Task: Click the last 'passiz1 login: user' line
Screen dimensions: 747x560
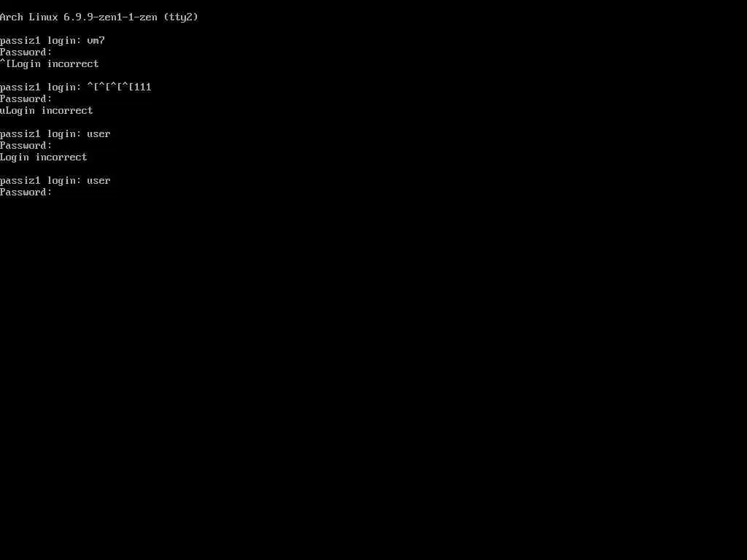Action: point(55,181)
